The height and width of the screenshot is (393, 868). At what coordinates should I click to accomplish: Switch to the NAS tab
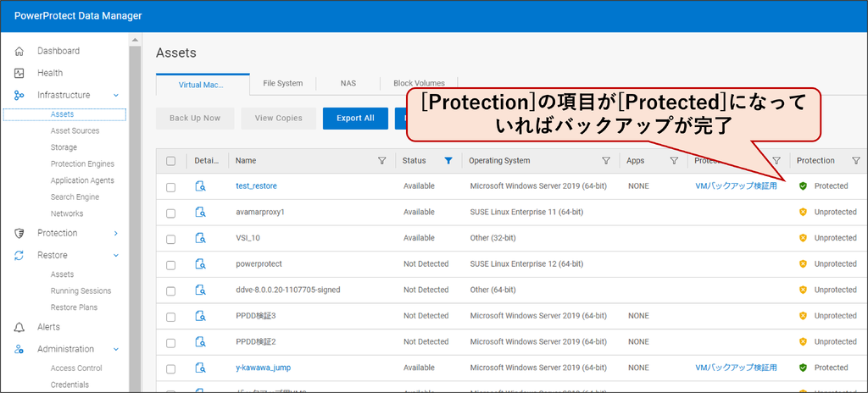pyautogui.click(x=348, y=83)
